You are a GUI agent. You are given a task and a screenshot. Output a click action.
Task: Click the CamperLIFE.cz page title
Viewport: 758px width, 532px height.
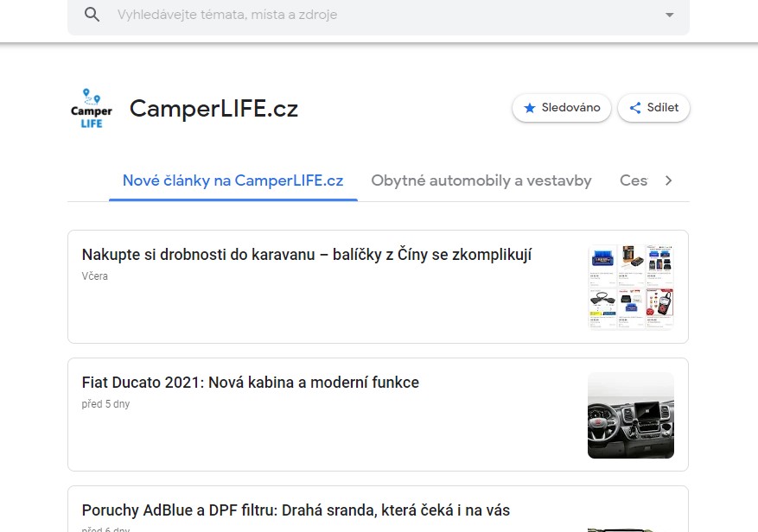click(213, 108)
